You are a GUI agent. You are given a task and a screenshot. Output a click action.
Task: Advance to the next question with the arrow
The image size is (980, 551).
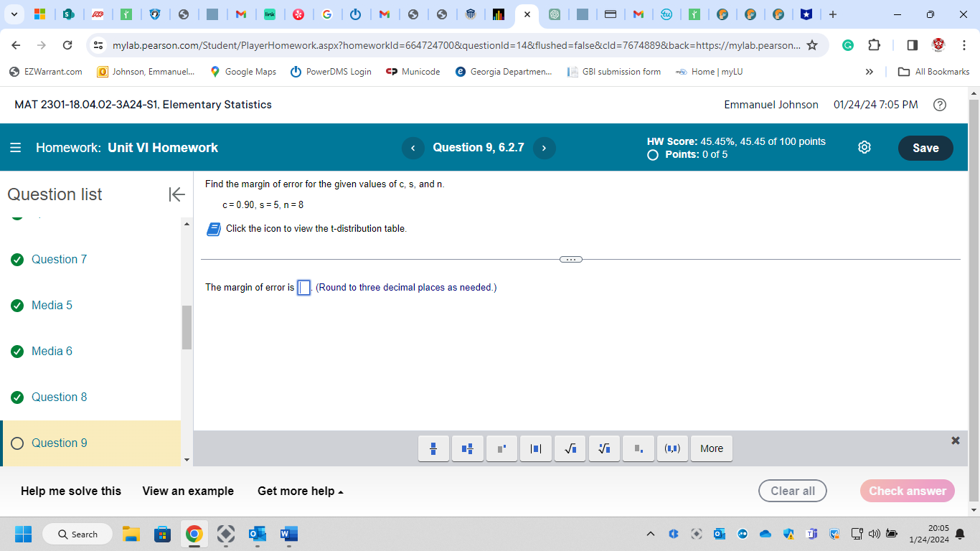[x=545, y=148]
